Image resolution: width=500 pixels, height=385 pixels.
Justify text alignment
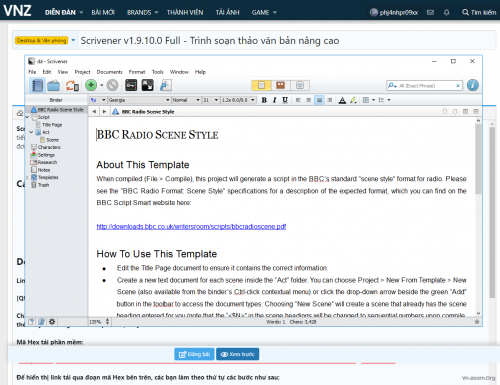[319, 100]
